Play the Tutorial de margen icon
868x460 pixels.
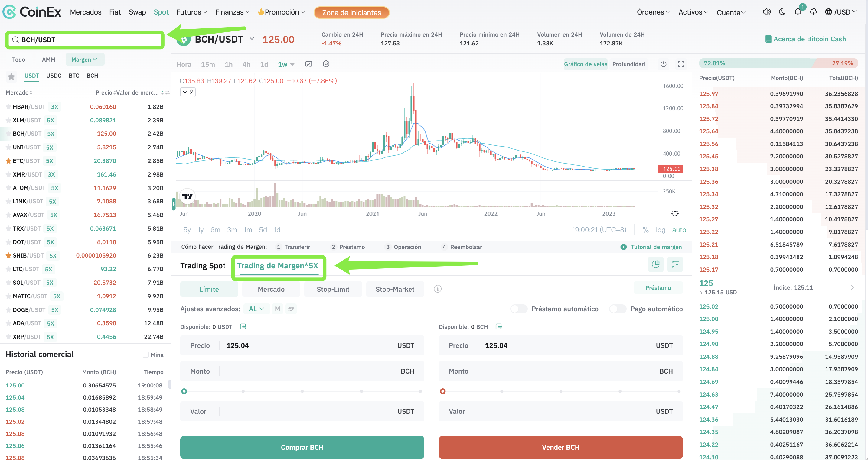(623, 247)
